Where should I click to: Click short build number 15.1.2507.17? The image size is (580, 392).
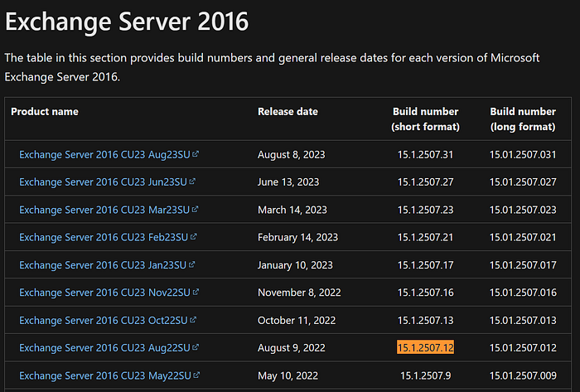click(425, 265)
